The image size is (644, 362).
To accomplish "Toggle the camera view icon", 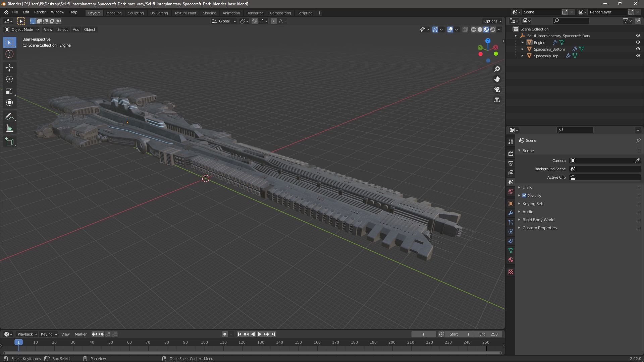I will click(497, 89).
